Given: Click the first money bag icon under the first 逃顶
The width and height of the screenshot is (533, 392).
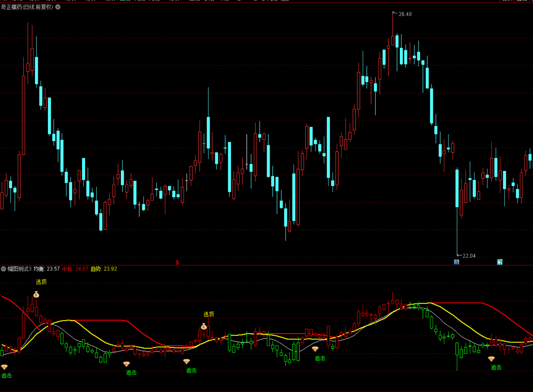Looking at the screenshot, I should click(36, 294).
